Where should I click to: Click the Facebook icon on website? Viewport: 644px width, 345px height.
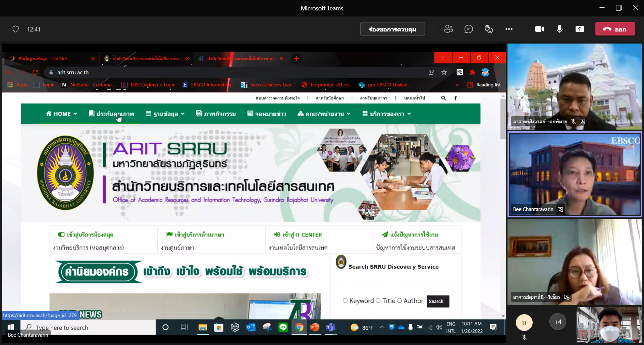pyautogui.click(x=455, y=98)
